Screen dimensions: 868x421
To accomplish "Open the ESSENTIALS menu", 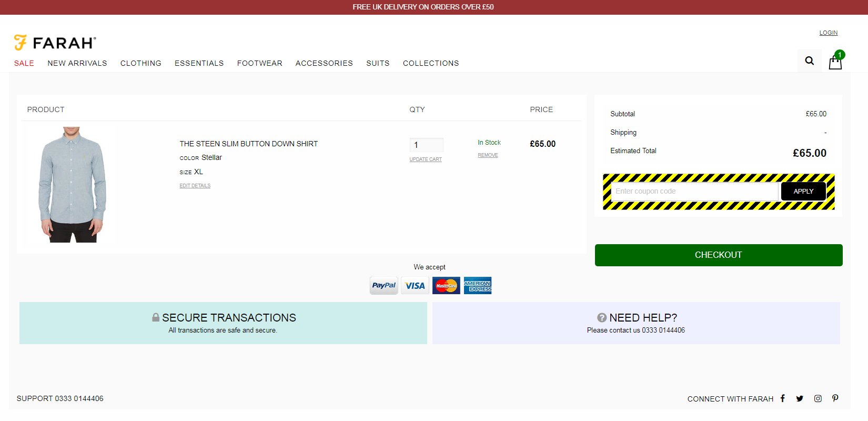I will pos(199,63).
